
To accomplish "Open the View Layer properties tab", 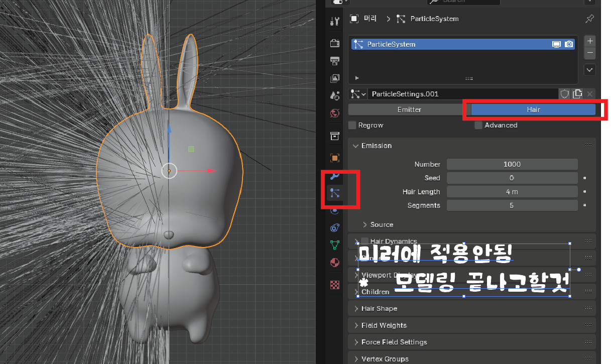I will click(x=335, y=78).
